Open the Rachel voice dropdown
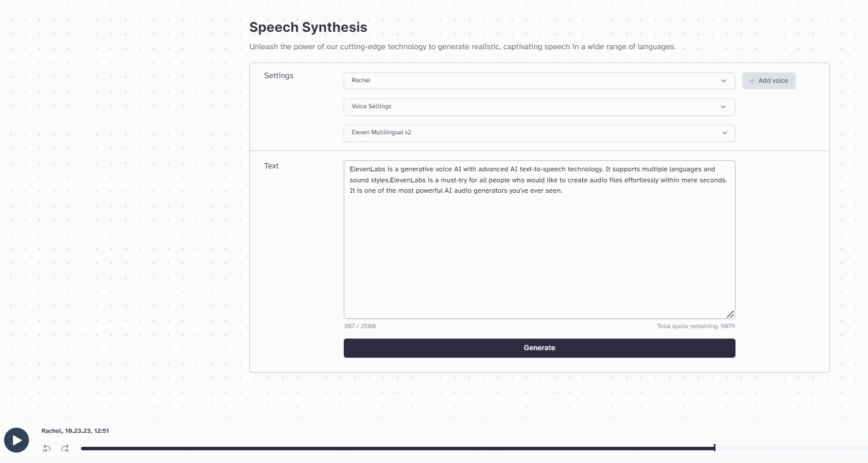 [x=539, y=81]
